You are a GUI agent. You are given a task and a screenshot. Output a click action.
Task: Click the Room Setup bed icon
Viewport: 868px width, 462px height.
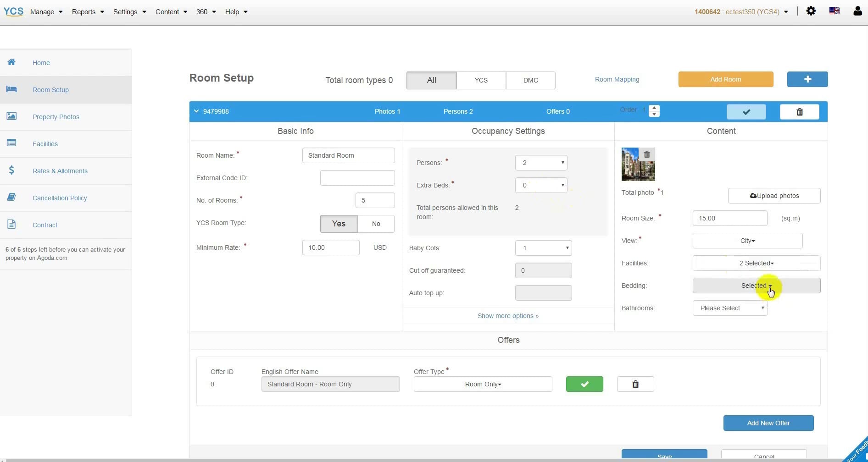[x=11, y=89]
